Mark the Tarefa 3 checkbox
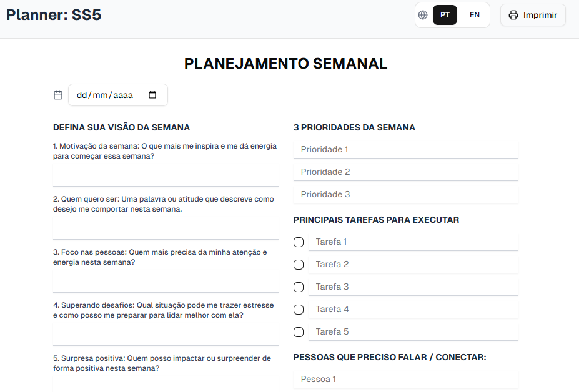This screenshot has width=579, height=392. (x=299, y=287)
